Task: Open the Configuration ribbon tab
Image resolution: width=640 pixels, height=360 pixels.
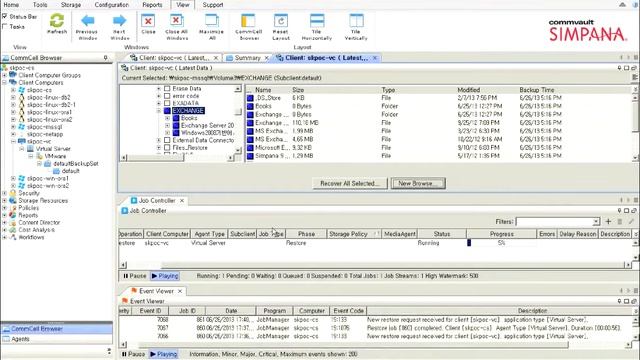Action: pos(111,5)
